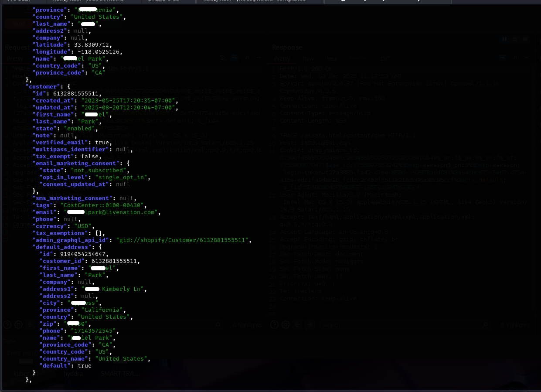Viewport: 541px width, 392px height.
Task: Click the created_at timestamp 2023-05-25T17:20:35-07:00
Action: tap(128, 100)
